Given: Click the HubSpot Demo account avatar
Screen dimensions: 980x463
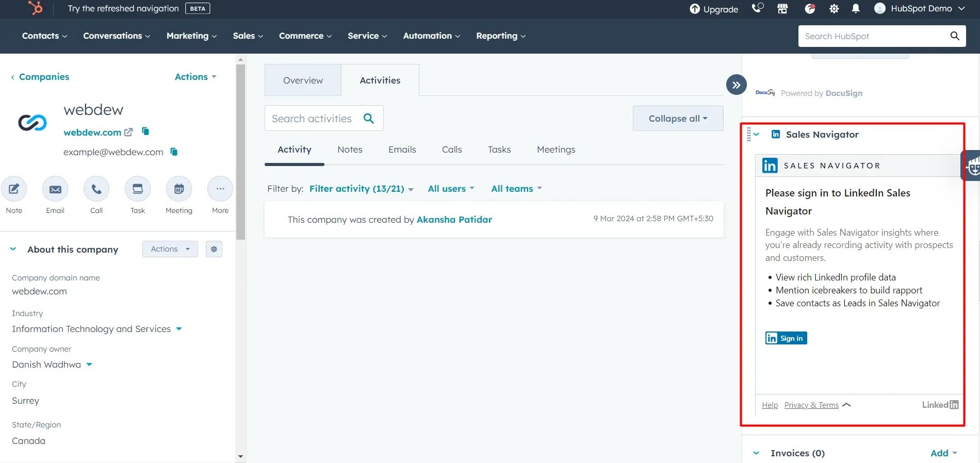Looking at the screenshot, I should pyautogui.click(x=880, y=8).
